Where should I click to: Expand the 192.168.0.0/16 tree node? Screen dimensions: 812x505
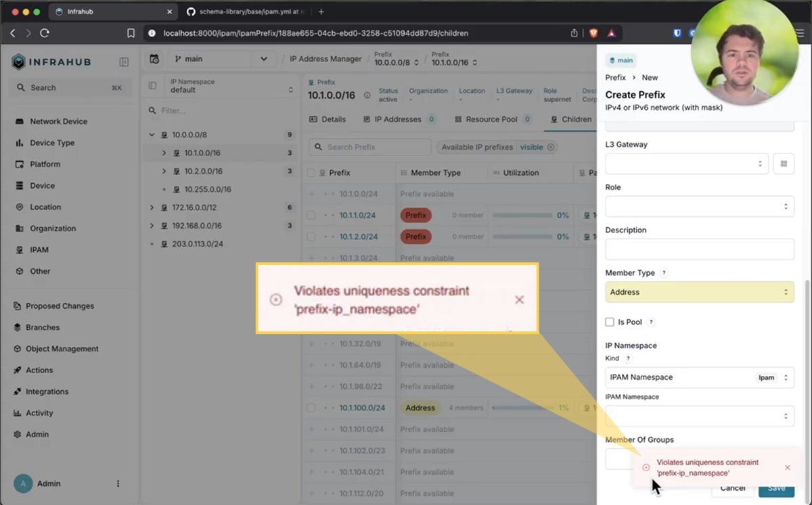click(x=152, y=226)
